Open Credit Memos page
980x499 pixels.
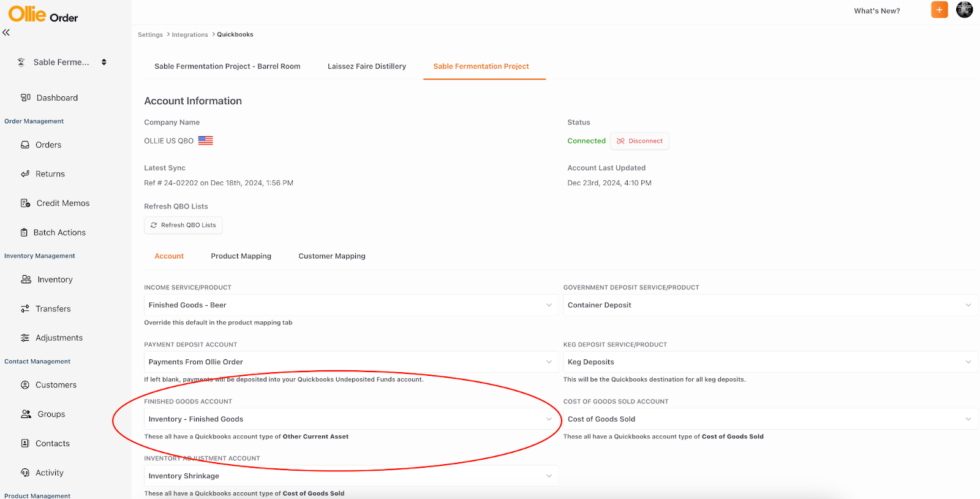pyautogui.click(x=63, y=203)
